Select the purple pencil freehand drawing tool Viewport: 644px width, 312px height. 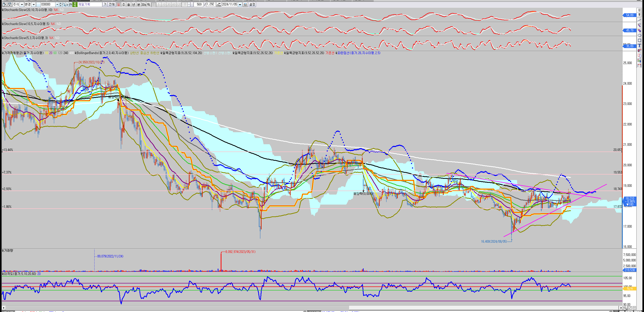[639, 30]
